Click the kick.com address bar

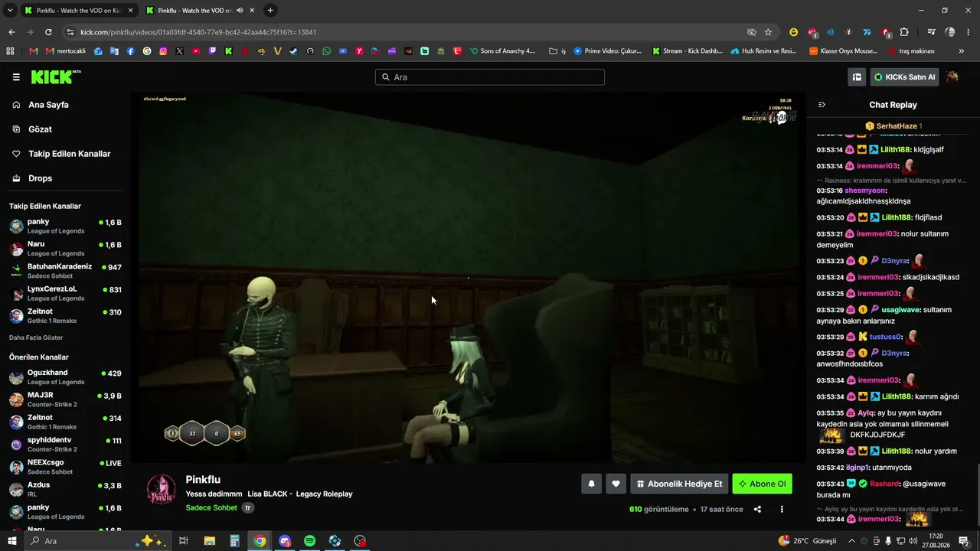coord(406,32)
